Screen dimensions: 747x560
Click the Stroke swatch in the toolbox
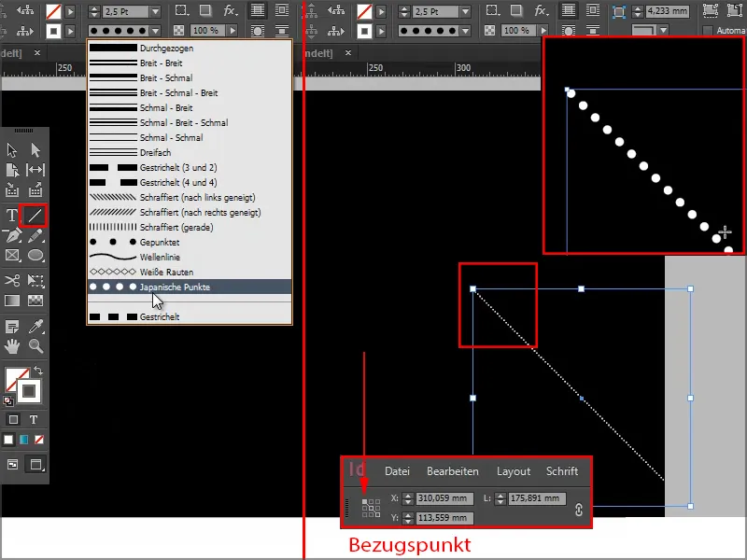[29, 391]
